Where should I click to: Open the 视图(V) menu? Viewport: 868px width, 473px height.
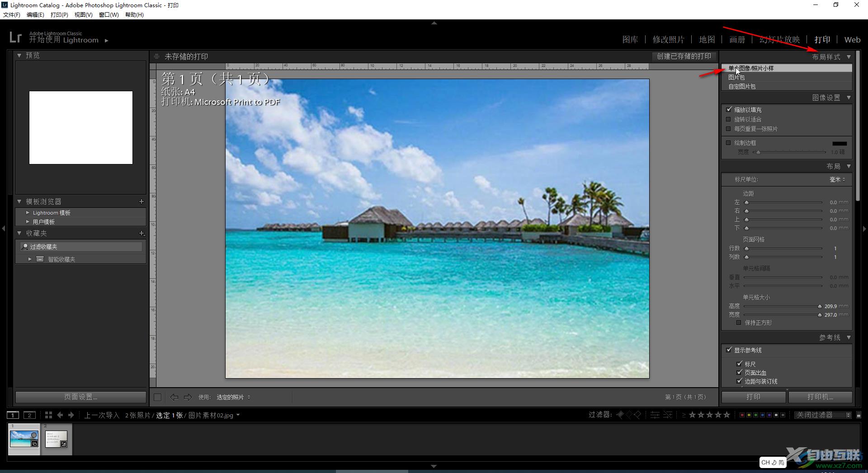pyautogui.click(x=84, y=15)
